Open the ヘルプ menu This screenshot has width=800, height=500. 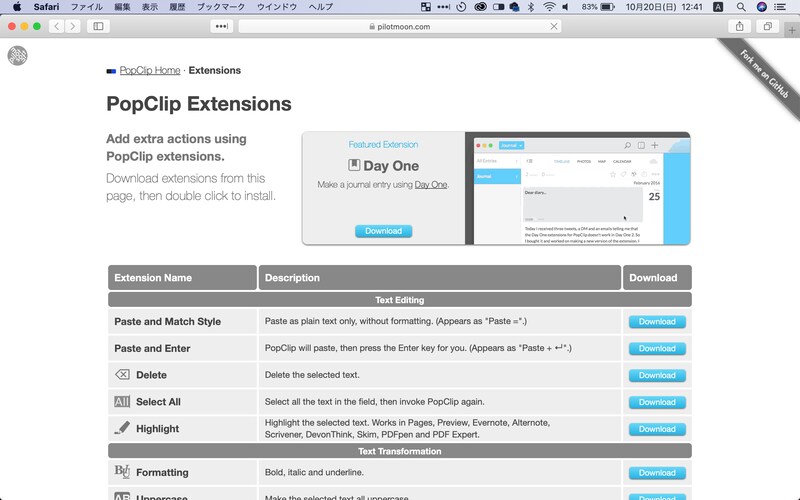pyautogui.click(x=321, y=7)
